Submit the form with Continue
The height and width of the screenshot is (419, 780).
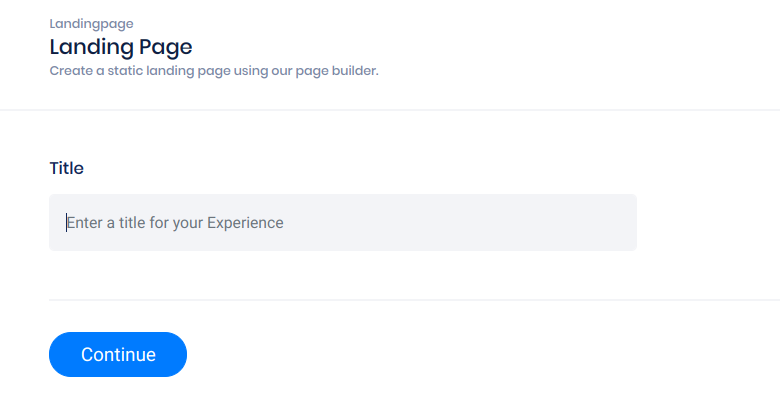[x=118, y=355]
